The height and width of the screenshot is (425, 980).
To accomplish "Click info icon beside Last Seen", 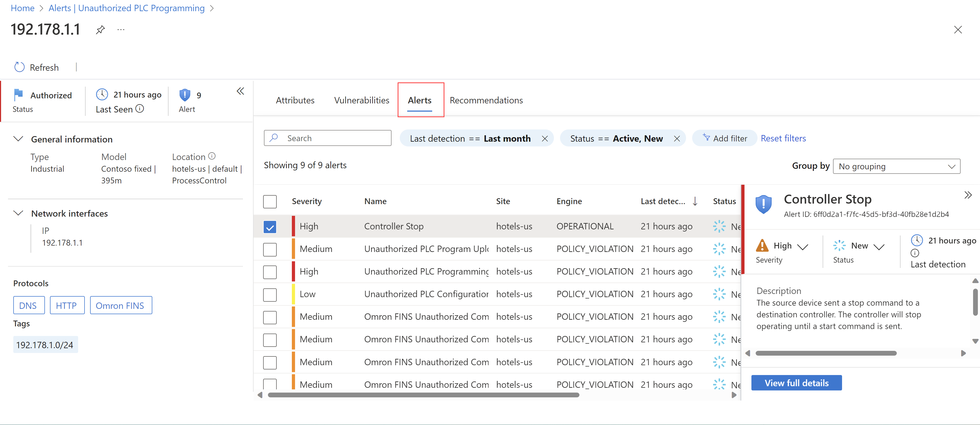I will click(140, 109).
